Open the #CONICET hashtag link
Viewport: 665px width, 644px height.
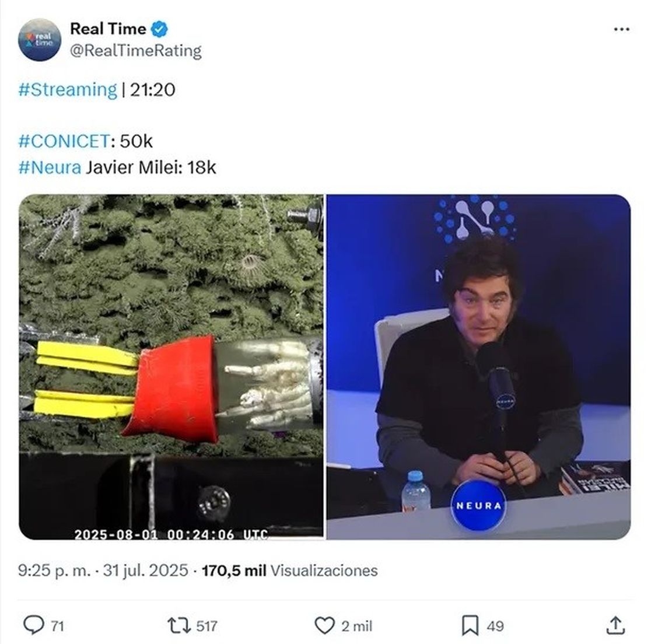(x=64, y=141)
